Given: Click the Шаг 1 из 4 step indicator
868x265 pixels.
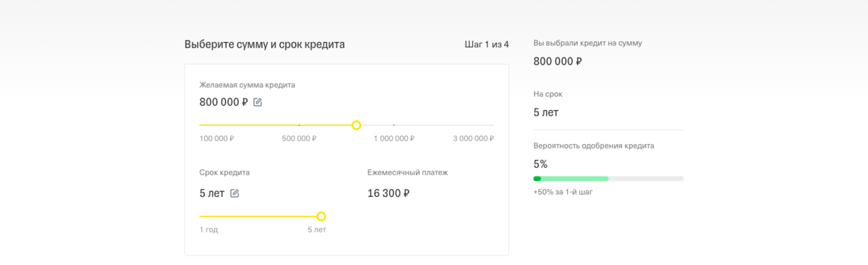Looking at the screenshot, I should click(x=486, y=44).
